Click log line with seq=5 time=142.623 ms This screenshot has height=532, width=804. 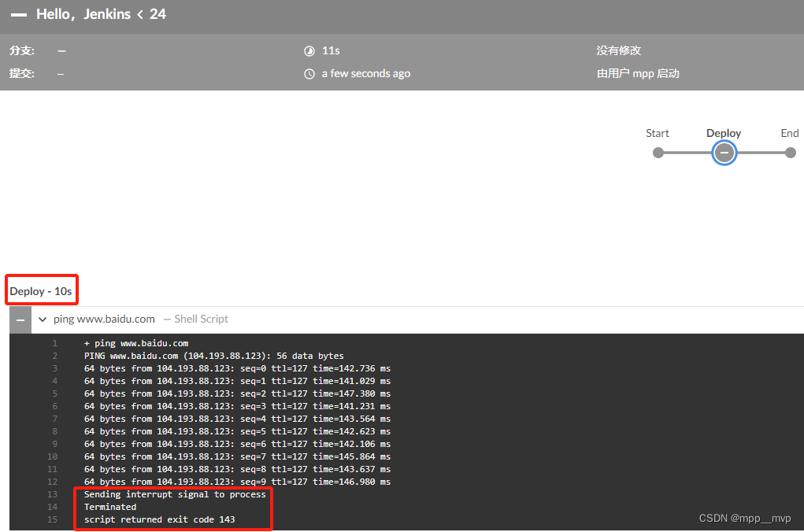[x=237, y=431]
